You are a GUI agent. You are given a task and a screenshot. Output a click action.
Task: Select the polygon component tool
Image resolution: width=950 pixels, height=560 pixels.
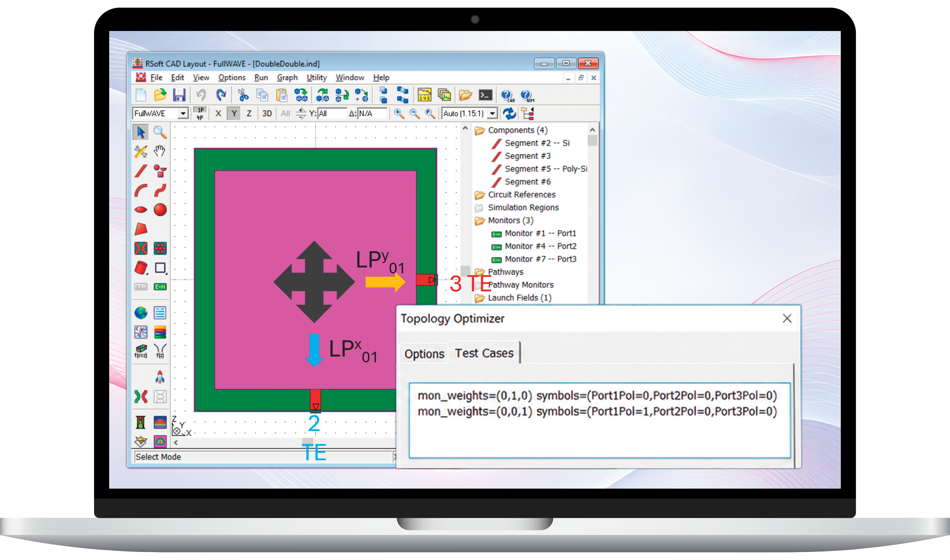pyautogui.click(x=140, y=229)
